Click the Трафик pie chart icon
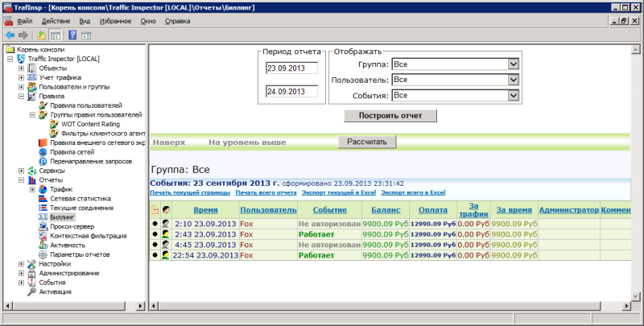The height and width of the screenshot is (326, 644). click(x=43, y=189)
